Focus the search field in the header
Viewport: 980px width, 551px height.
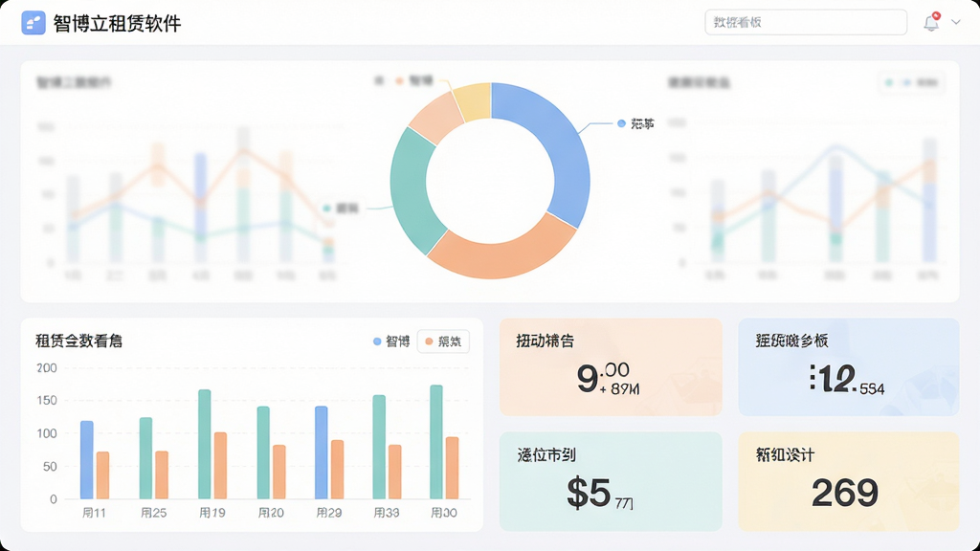click(x=806, y=23)
